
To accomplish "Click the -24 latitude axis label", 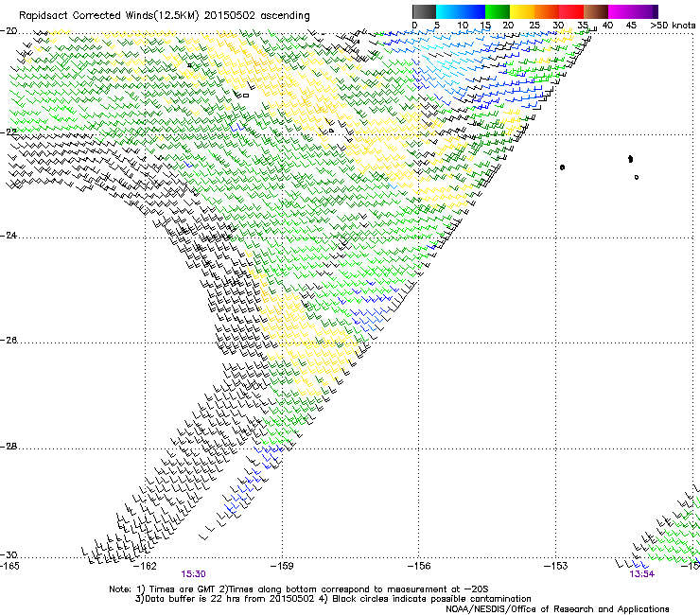I will pos(9,236).
